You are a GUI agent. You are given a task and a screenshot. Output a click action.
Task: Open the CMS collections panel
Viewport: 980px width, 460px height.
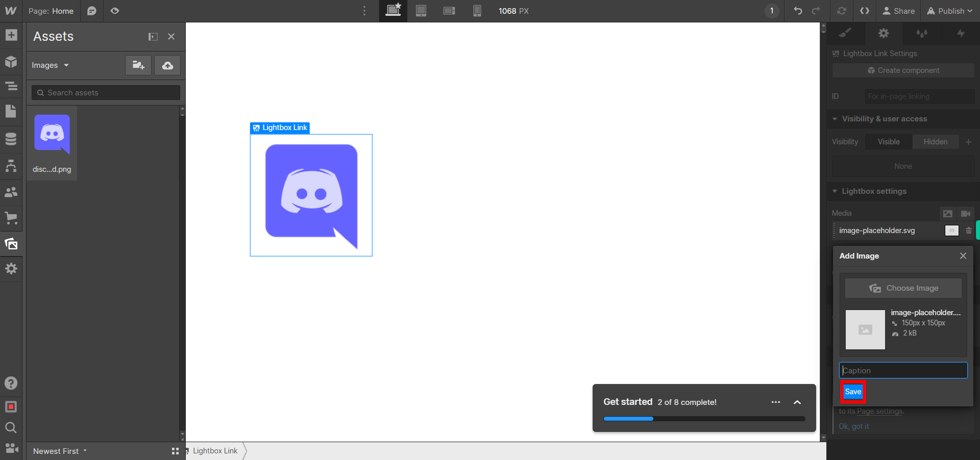pyautogui.click(x=11, y=139)
